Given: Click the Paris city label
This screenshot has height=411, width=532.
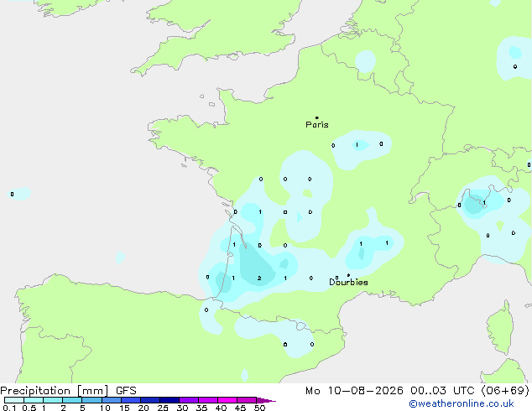Looking at the screenshot, I should pyautogui.click(x=317, y=125).
